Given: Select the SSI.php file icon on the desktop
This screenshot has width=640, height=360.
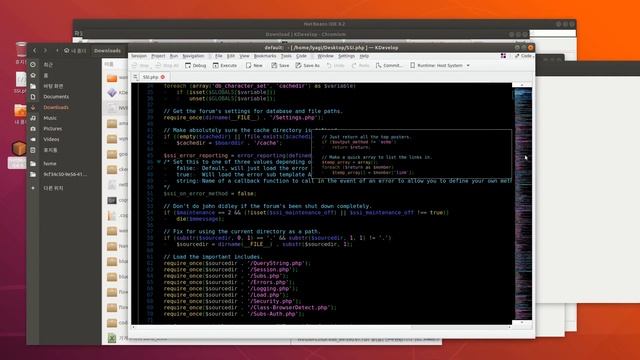Looking at the screenshot, I should click(x=20, y=80).
